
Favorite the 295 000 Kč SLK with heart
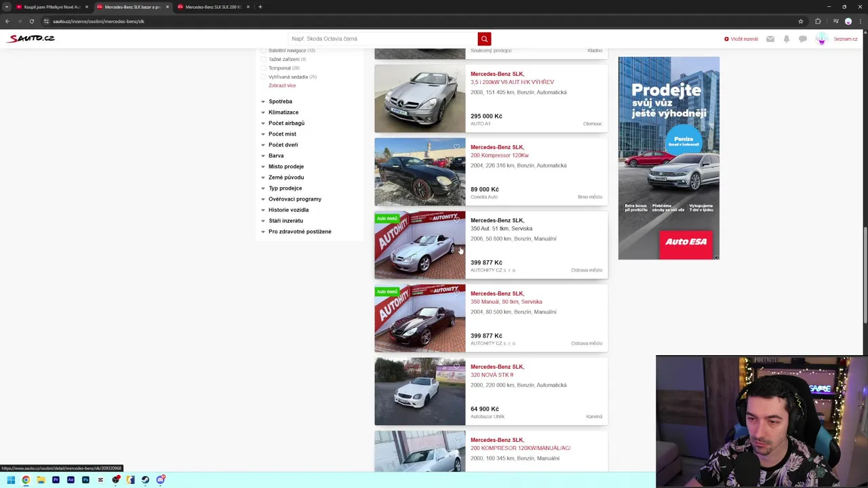[x=456, y=73]
